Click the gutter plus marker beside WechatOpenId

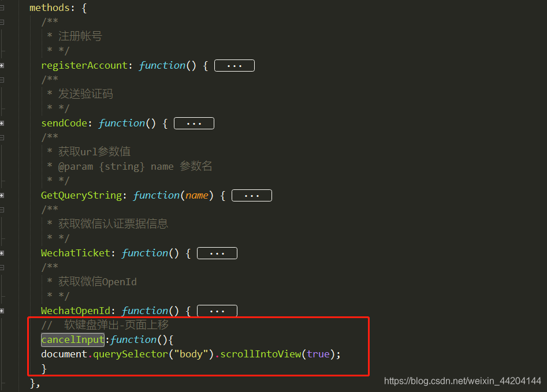tap(2, 311)
